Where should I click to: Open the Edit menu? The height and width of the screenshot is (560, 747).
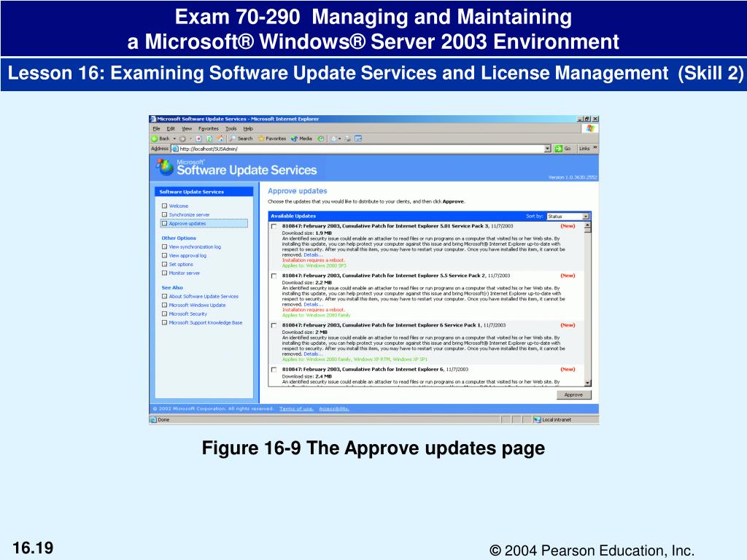click(x=171, y=128)
